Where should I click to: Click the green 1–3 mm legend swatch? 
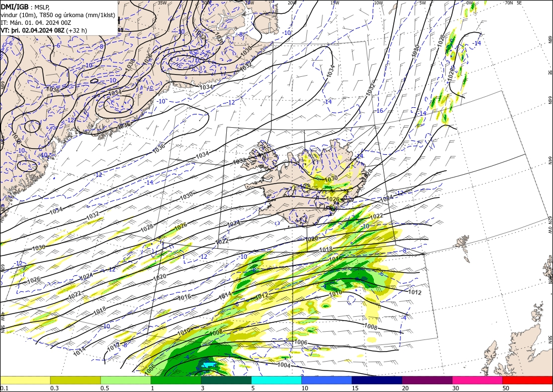tap(176, 380)
